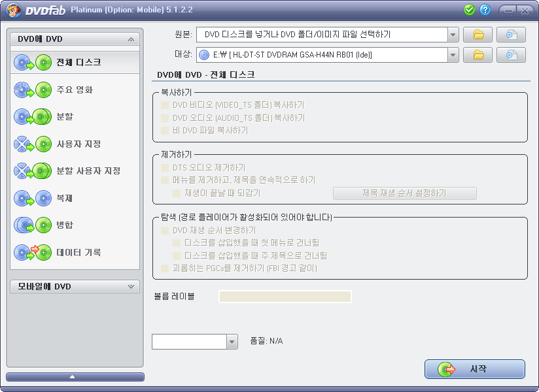539x392 pixels.
Task: Enable 괴롭히는 PGCs를 제거하기 option
Action: (165, 268)
